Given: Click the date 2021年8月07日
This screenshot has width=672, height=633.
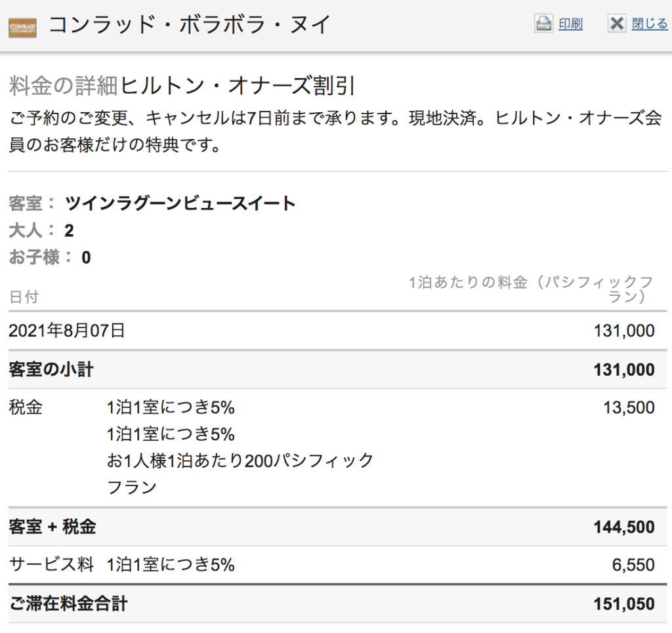Looking at the screenshot, I should coord(67,331).
